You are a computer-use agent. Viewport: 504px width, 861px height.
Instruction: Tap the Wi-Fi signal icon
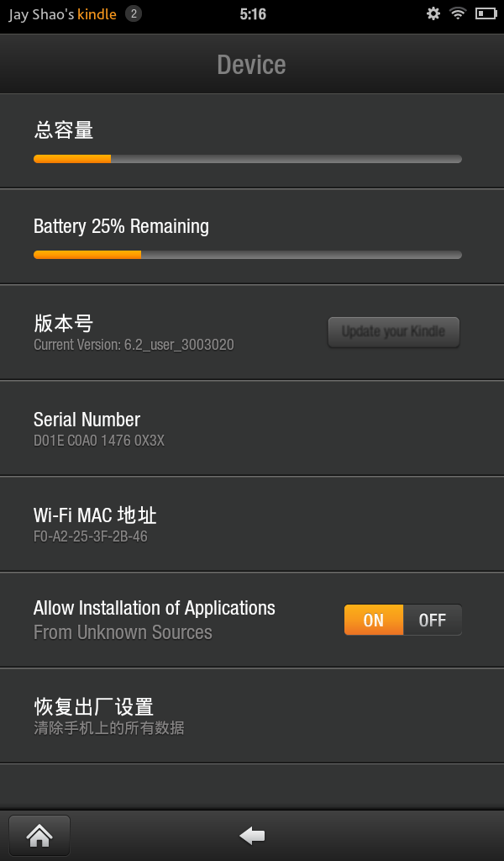pyautogui.click(x=457, y=13)
